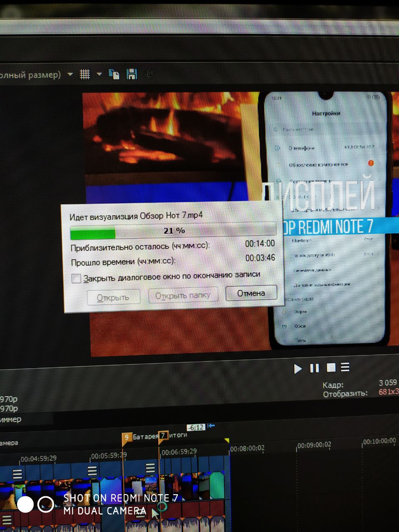Start playback with the Play button
This screenshot has width=399, height=532.
coord(298,368)
